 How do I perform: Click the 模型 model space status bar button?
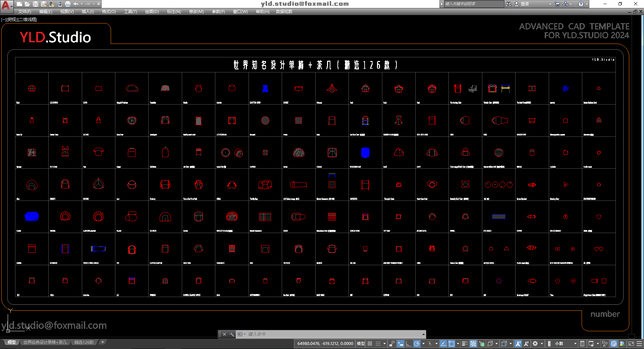[361, 344]
